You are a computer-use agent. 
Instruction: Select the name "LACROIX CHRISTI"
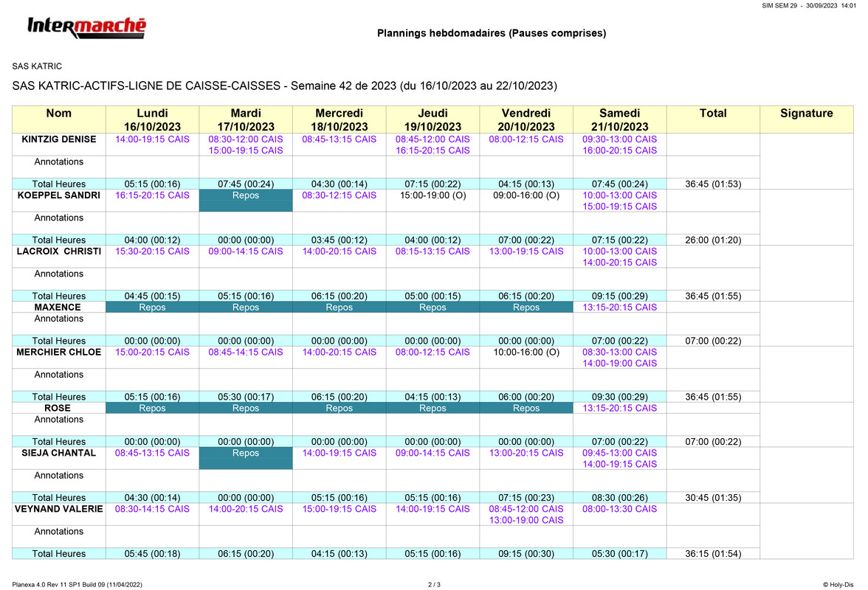pos(59,251)
